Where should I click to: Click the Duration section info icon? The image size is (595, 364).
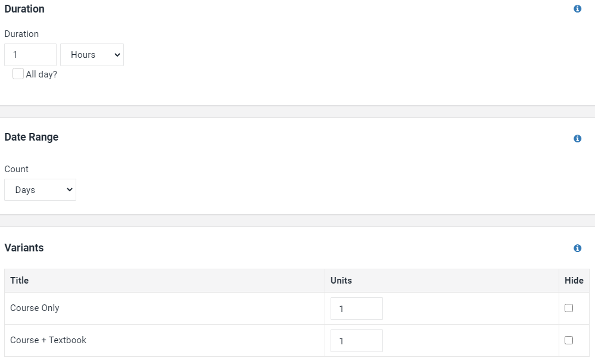coord(577,9)
